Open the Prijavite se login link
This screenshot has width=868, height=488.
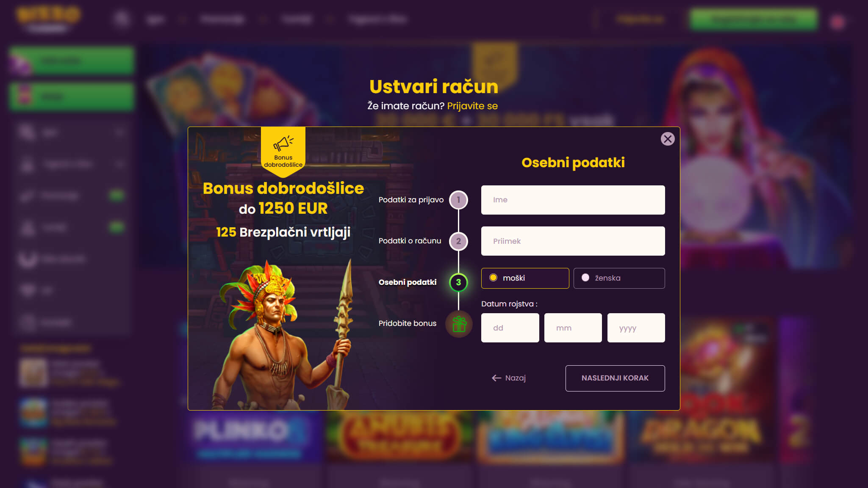(472, 106)
